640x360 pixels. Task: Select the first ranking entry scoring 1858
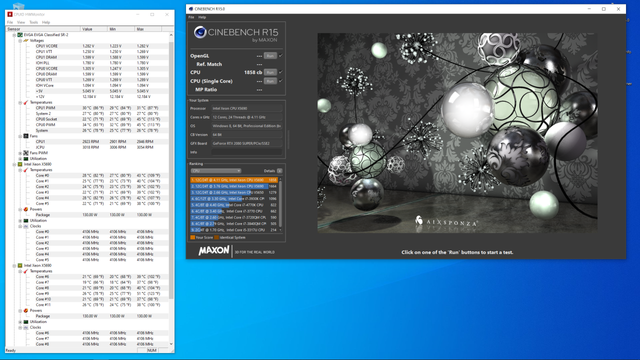[x=234, y=180]
